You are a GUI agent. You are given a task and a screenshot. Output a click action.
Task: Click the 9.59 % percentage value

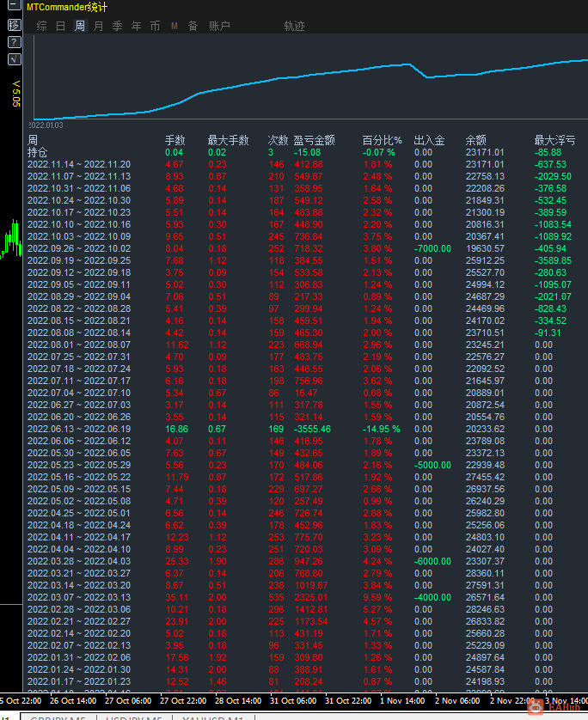[x=377, y=597]
